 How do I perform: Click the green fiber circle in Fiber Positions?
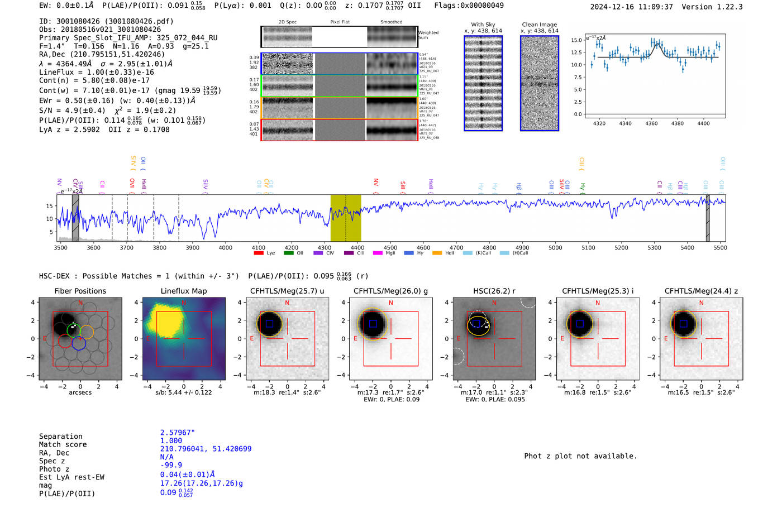(x=74, y=330)
